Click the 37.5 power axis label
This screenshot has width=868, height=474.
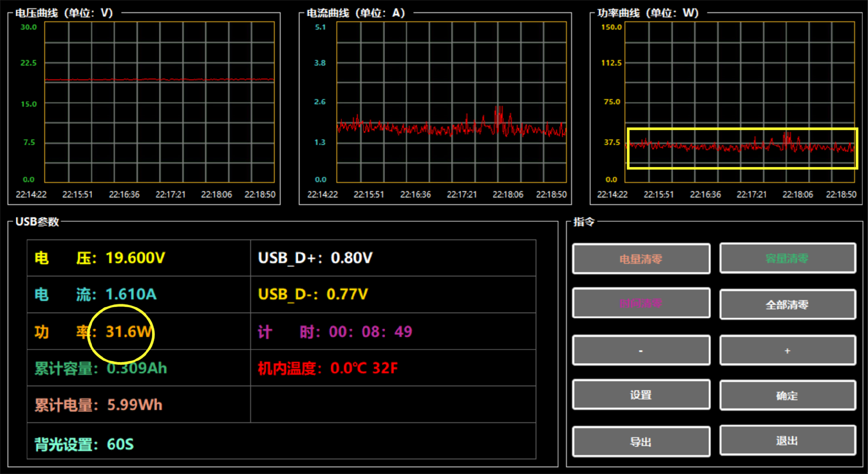pyautogui.click(x=612, y=142)
